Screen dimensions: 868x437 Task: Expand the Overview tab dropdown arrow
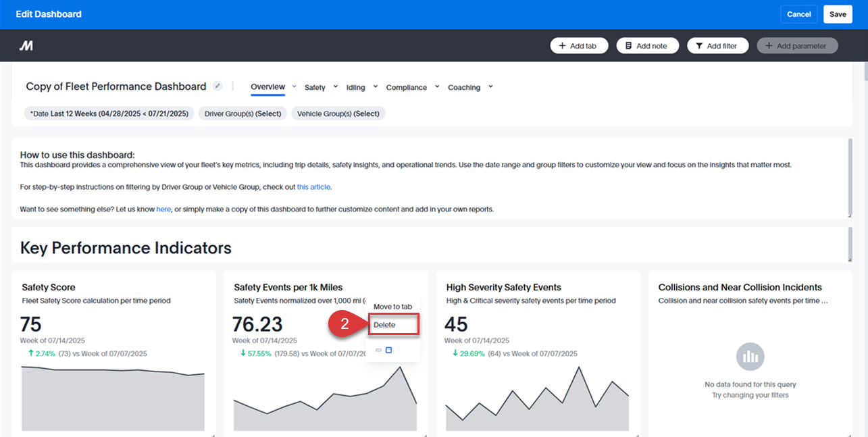point(294,86)
